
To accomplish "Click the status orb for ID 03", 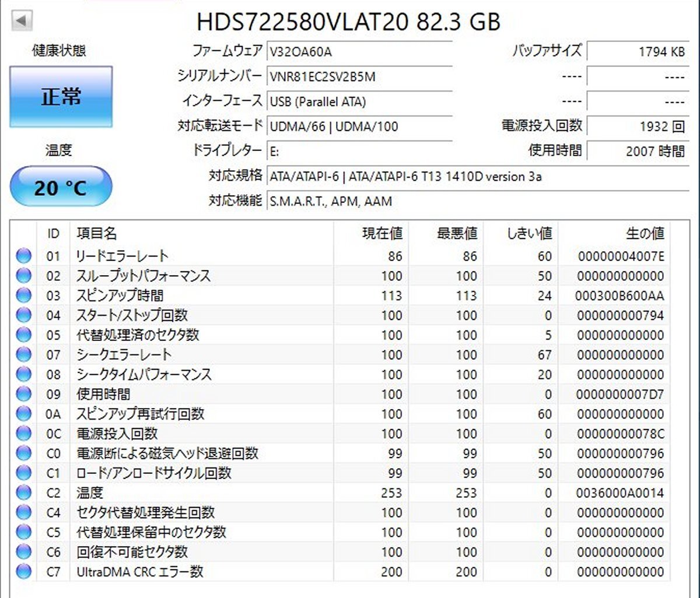I will 23,296.
